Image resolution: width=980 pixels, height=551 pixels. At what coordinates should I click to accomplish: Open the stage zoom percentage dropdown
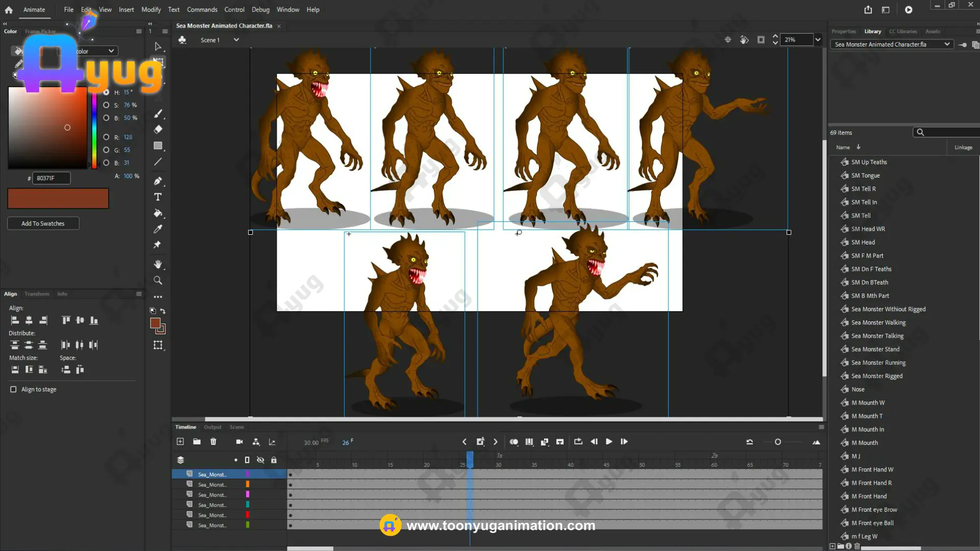click(x=818, y=40)
